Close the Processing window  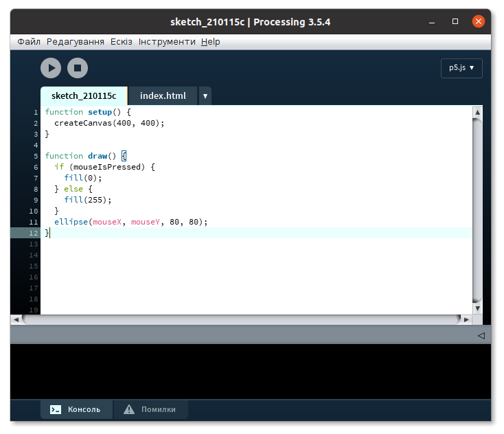pos(479,21)
